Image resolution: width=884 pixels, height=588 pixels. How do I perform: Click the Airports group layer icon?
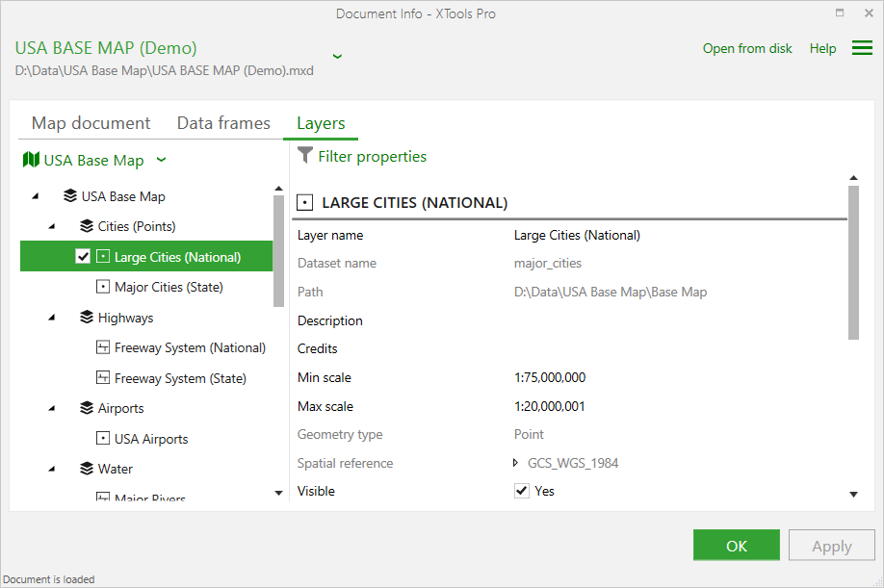pyautogui.click(x=87, y=408)
